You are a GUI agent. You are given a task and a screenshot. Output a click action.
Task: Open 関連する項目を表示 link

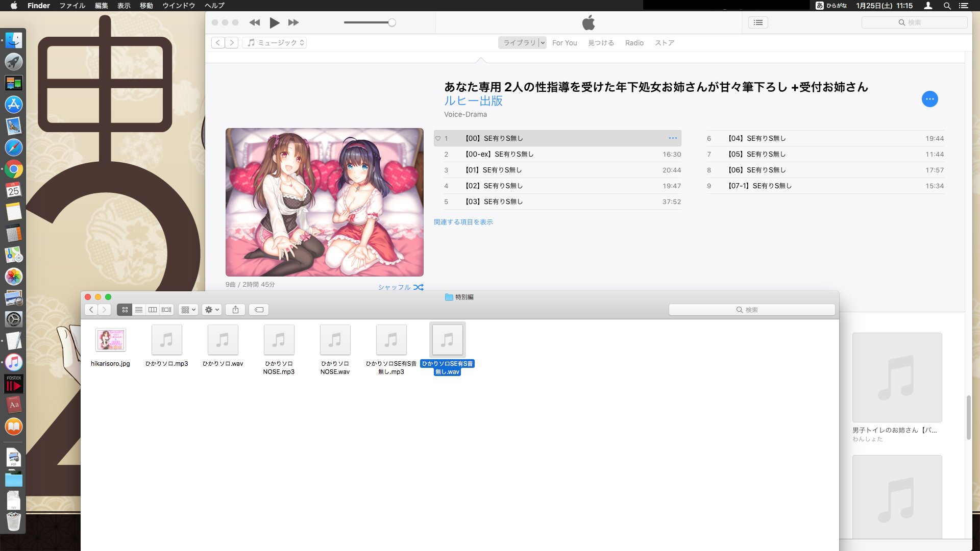[463, 222]
